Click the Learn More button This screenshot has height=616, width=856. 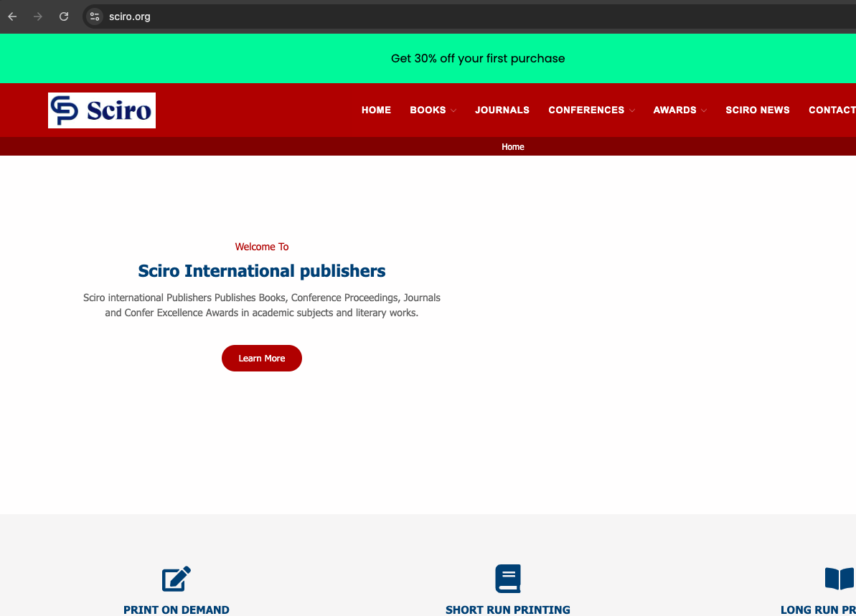tap(262, 359)
